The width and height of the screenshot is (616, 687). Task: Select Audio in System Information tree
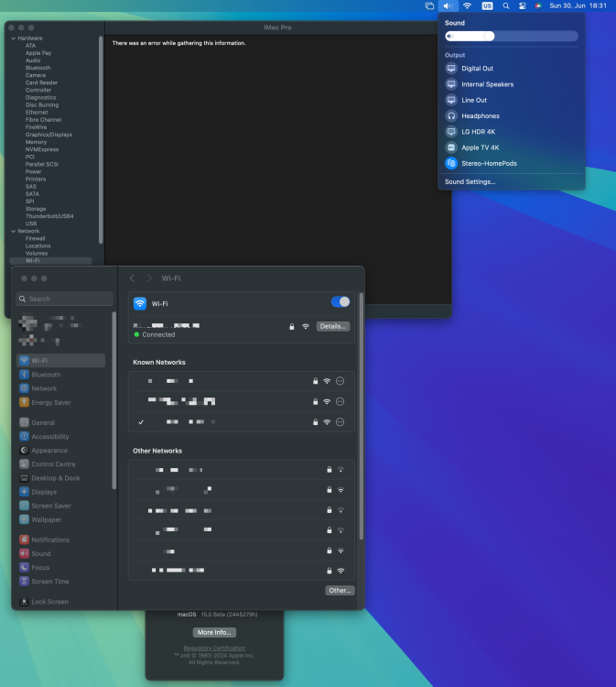(x=33, y=60)
